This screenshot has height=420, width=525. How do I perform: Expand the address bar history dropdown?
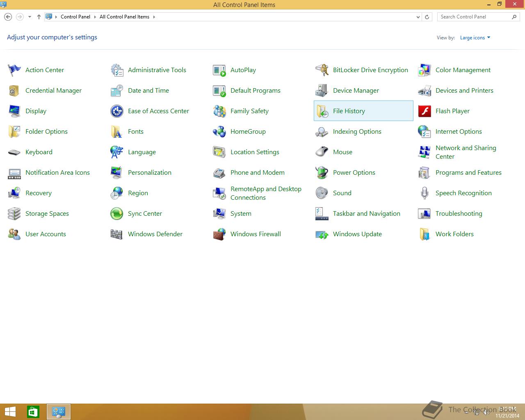[418, 17]
